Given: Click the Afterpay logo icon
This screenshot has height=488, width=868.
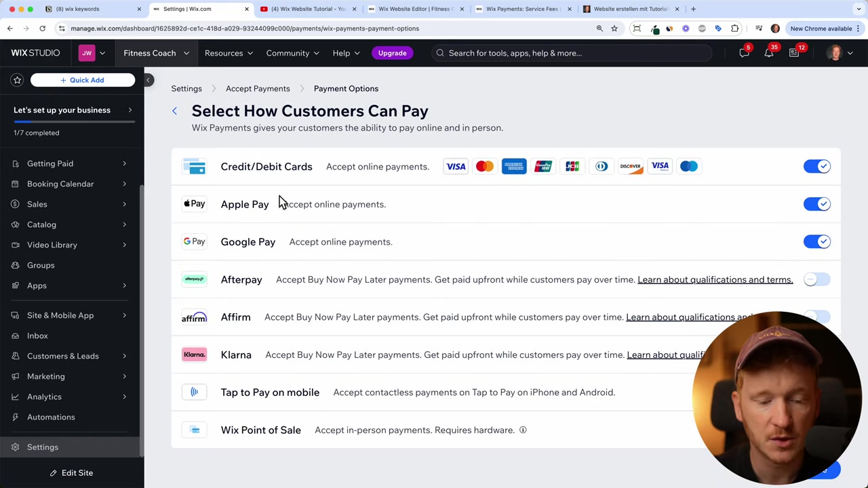Looking at the screenshot, I should tap(195, 279).
